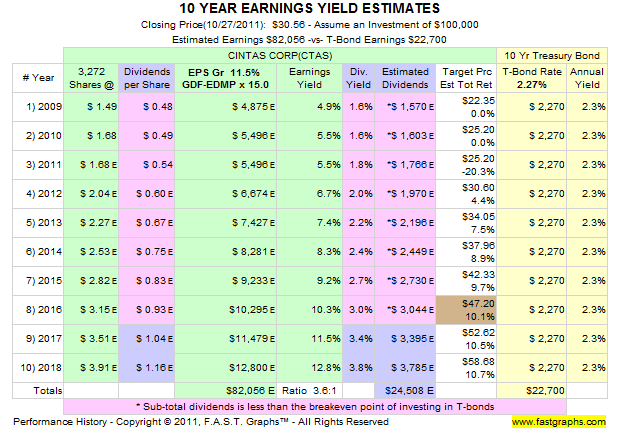Click the $22,700 T-bond total cell
Image resolution: width=623 pixels, height=439 pixels.
[x=532, y=391]
